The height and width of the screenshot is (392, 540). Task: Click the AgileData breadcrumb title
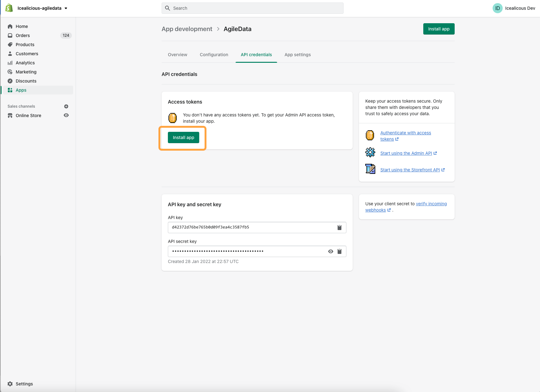point(238,29)
